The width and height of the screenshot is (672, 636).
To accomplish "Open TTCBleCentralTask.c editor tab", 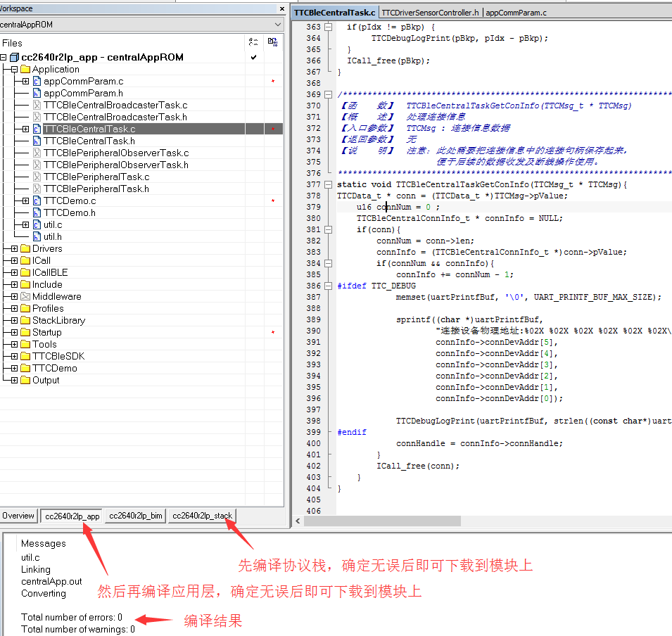I will pos(335,13).
